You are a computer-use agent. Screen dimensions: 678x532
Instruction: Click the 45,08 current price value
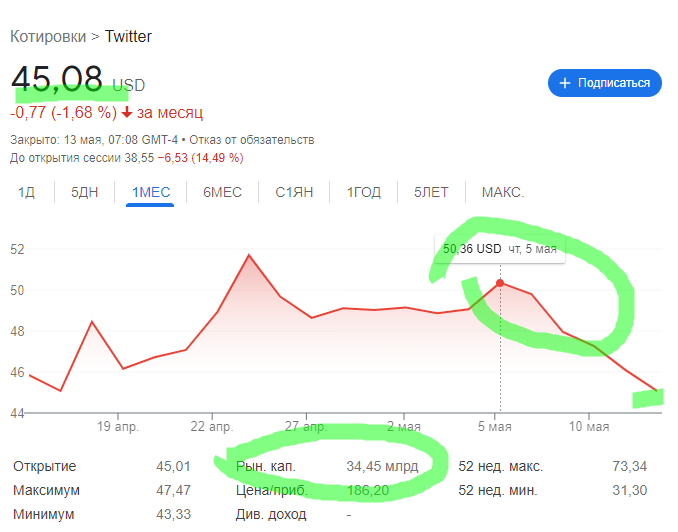click(57, 80)
